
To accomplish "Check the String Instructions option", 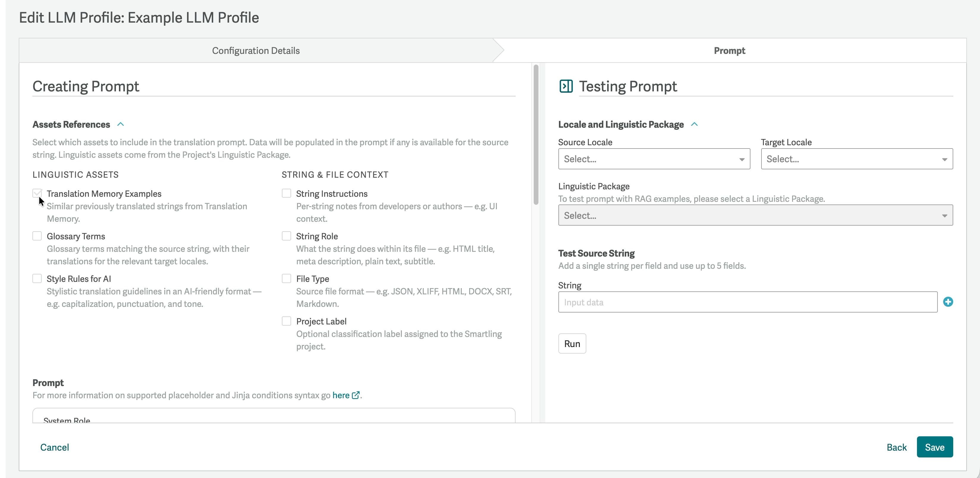I will tap(286, 193).
